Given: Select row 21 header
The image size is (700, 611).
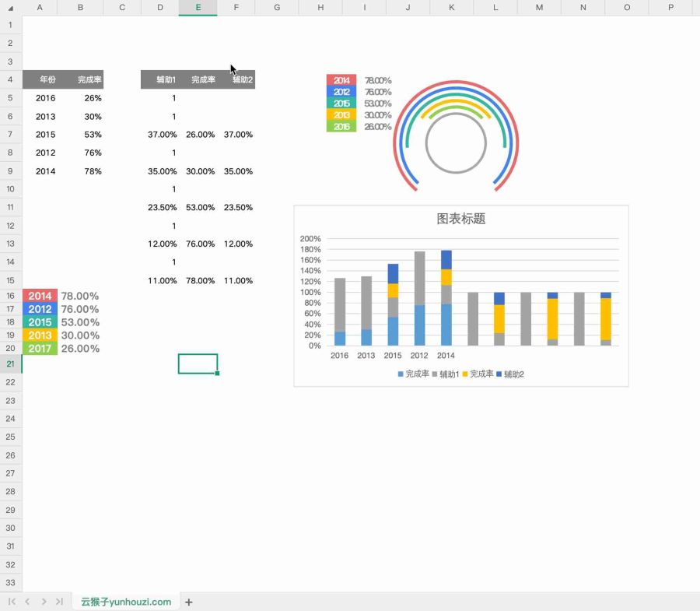Looking at the screenshot, I should click(x=11, y=363).
